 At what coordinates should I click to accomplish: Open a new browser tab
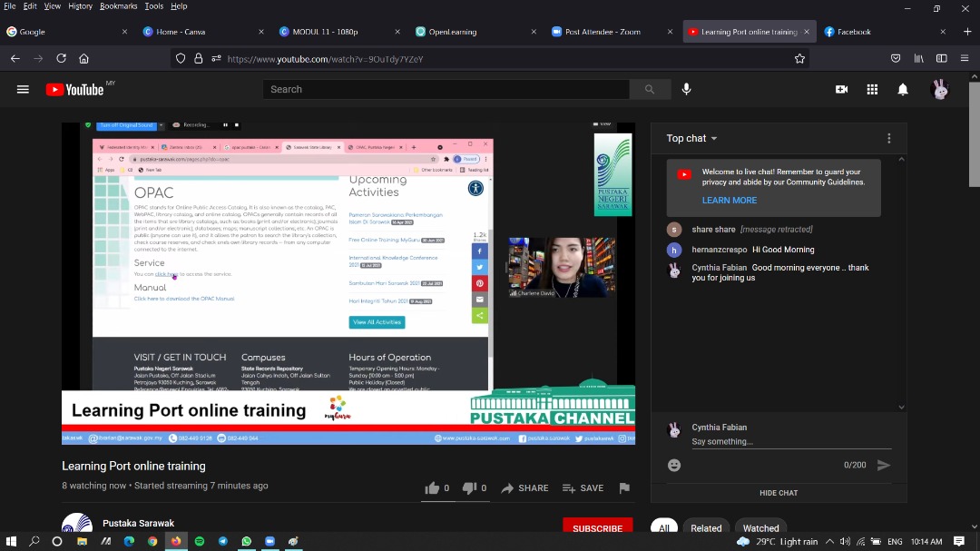pyautogui.click(x=967, y=31)
